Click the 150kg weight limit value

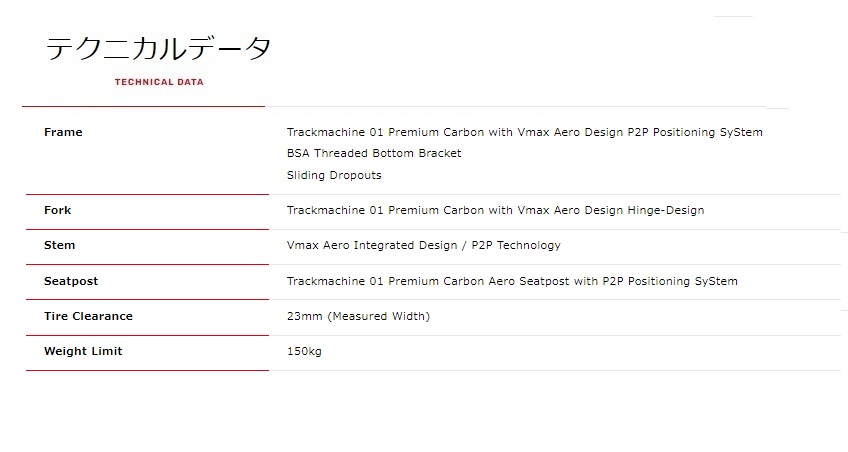pos(304,351)
